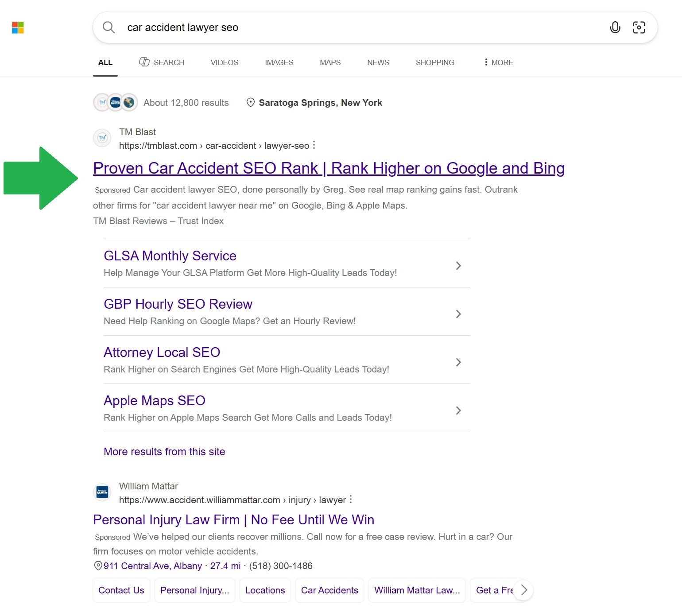Click the Car Accidents sitelink button
Image resolution: width=682 pixels, height=616 pixels.
tap(329, 590)
